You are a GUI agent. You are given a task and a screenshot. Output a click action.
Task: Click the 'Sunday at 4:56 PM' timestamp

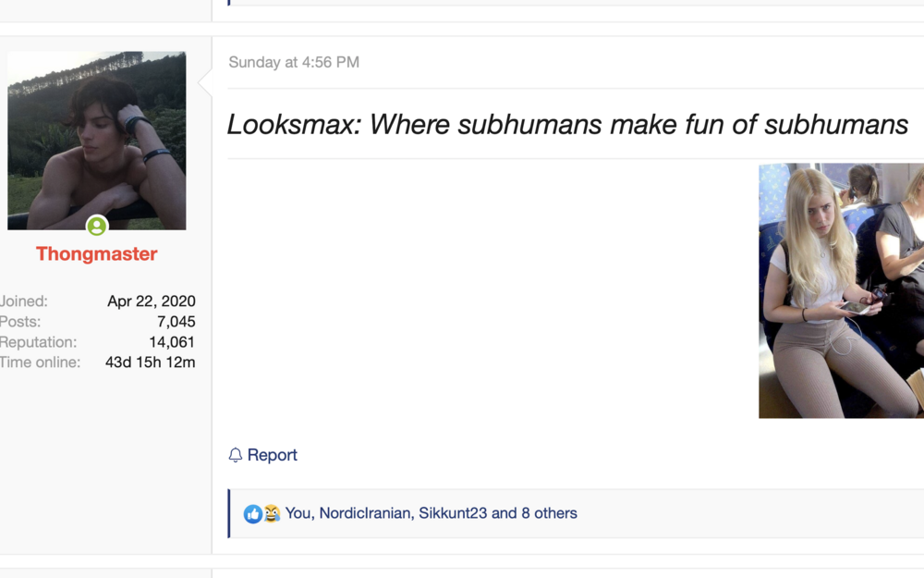pos(294,63)
